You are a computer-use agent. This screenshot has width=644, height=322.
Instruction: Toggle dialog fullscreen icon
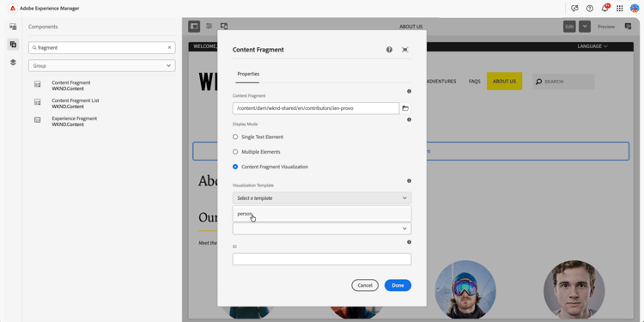[405, 50]
